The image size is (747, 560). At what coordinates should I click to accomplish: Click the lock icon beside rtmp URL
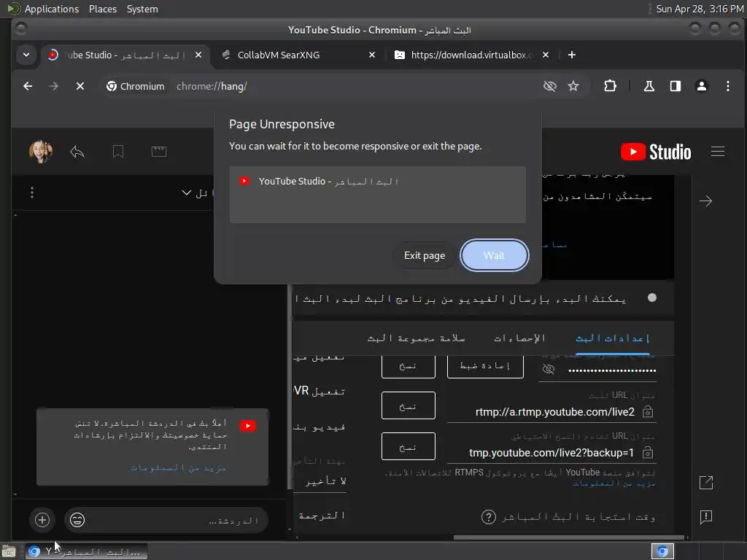tap(648, 411)
